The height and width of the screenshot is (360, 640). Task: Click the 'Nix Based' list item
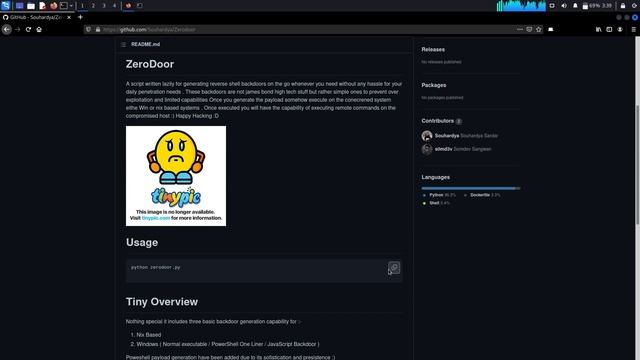point(149,335)
